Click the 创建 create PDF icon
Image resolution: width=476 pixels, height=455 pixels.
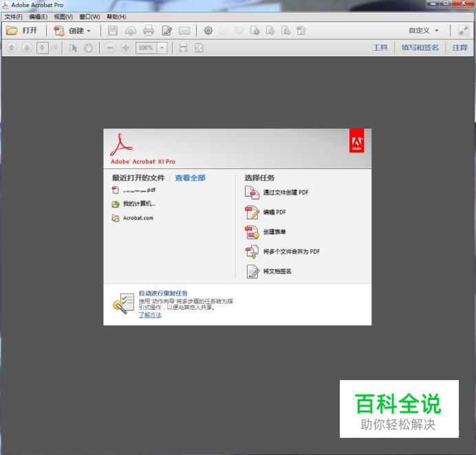(x=59, y=31)
